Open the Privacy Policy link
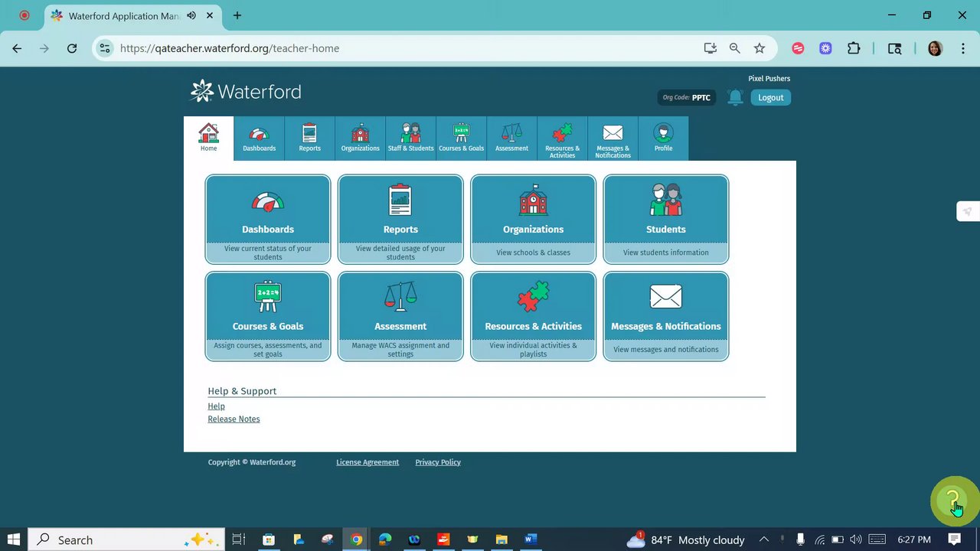The height and width of the screenshot is (551, 980). pos(438,462)
